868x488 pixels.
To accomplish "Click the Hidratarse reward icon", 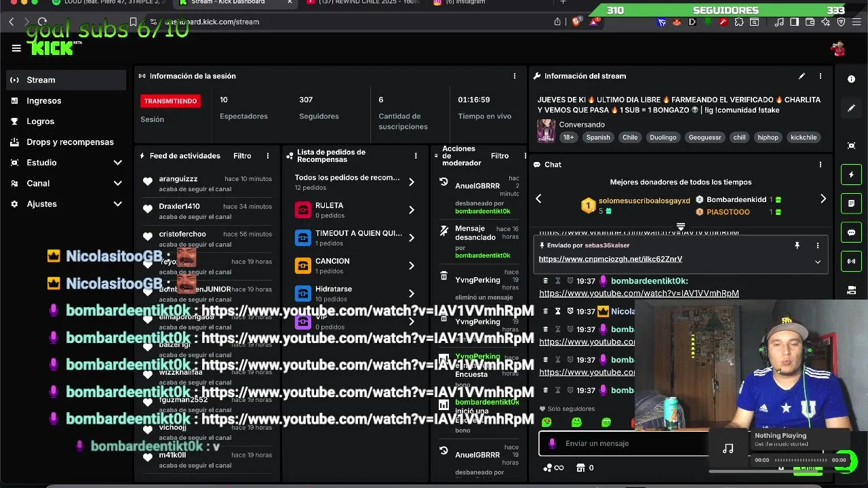I will (x=303, y=293).
